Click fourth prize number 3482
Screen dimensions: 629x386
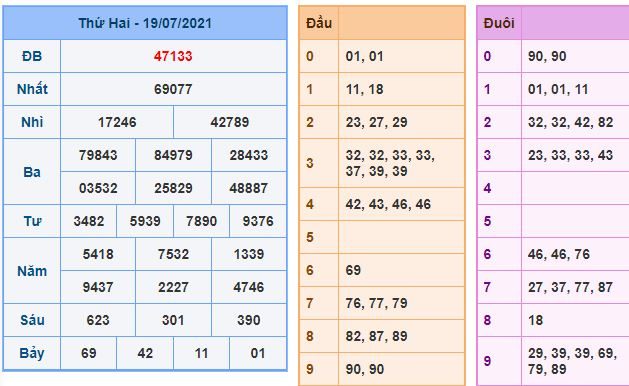(89, 221)
